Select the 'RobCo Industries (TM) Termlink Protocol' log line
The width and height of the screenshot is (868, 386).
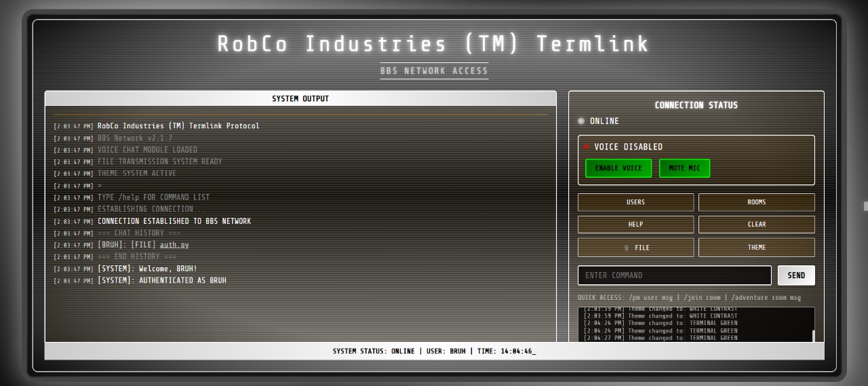coord(178,126)
